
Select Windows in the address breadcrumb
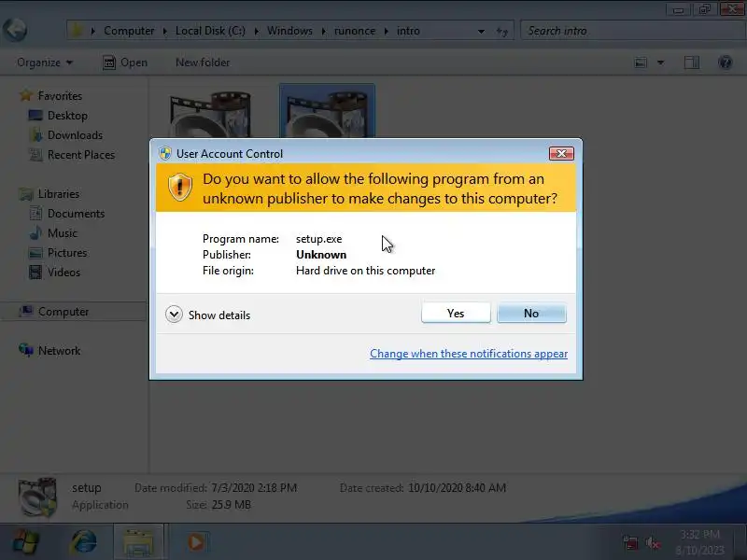point(289,31)
